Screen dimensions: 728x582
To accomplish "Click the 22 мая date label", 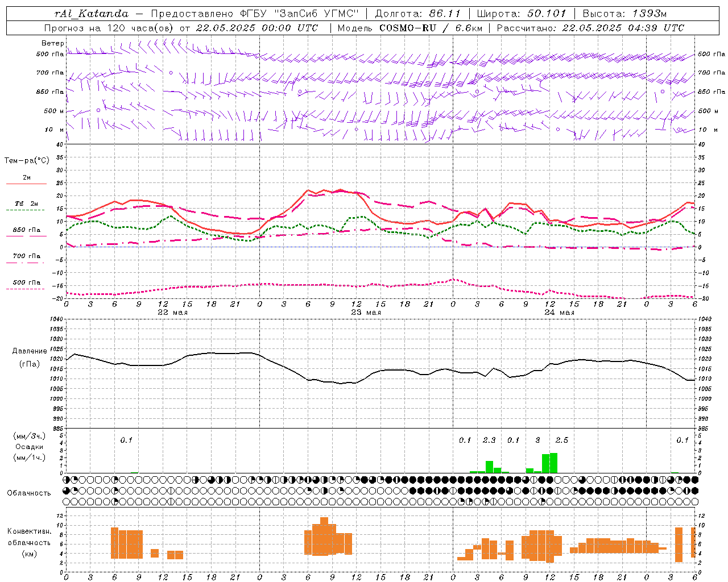I will tap(172, 313).
